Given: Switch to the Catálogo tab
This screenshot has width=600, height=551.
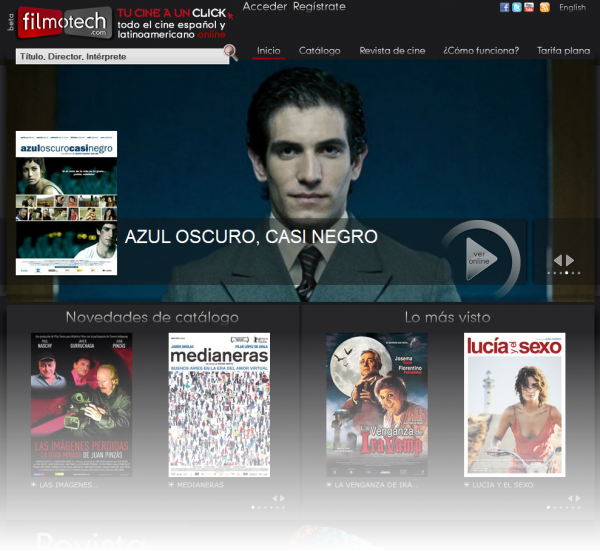Looking at the screenshot, I should coord(319,51).
